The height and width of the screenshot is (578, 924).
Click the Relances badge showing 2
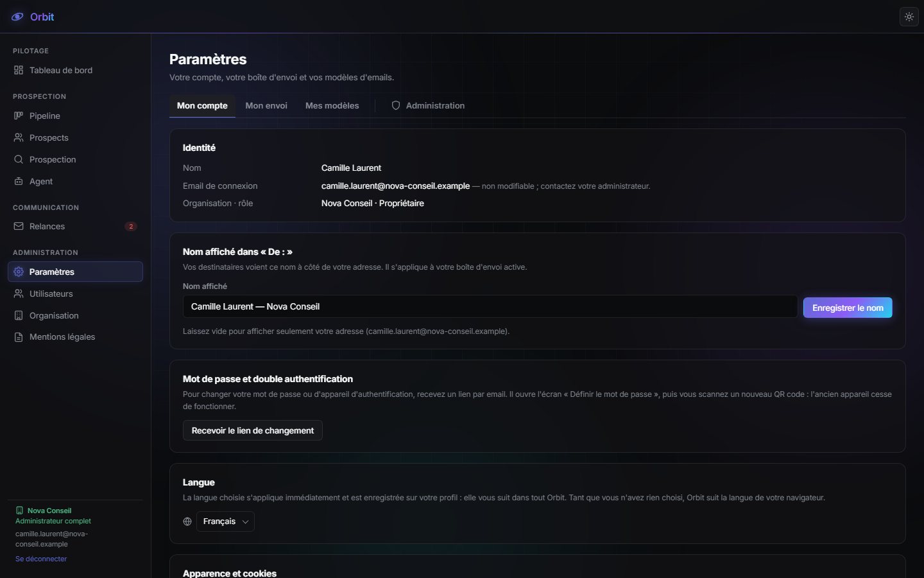coord(131,226)
